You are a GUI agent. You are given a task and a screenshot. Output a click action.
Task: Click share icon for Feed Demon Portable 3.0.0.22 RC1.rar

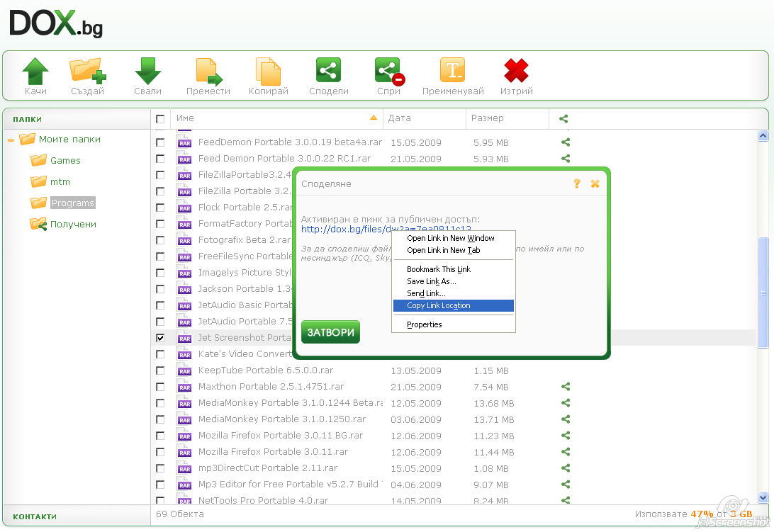pyautogui.click(x=566, y=159)
